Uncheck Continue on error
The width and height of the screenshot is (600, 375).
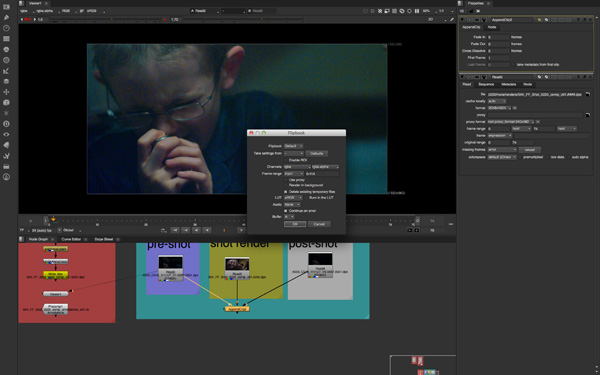286,211
